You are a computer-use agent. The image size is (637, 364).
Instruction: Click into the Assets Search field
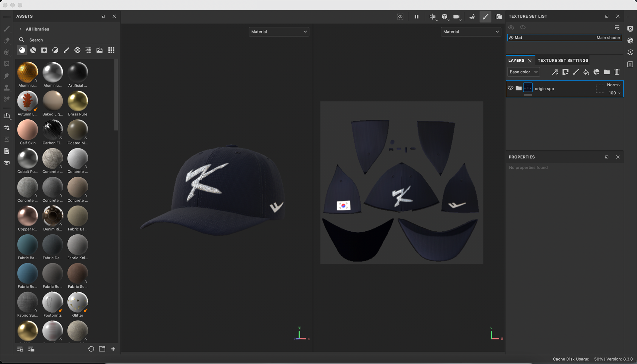click(68, 40)
